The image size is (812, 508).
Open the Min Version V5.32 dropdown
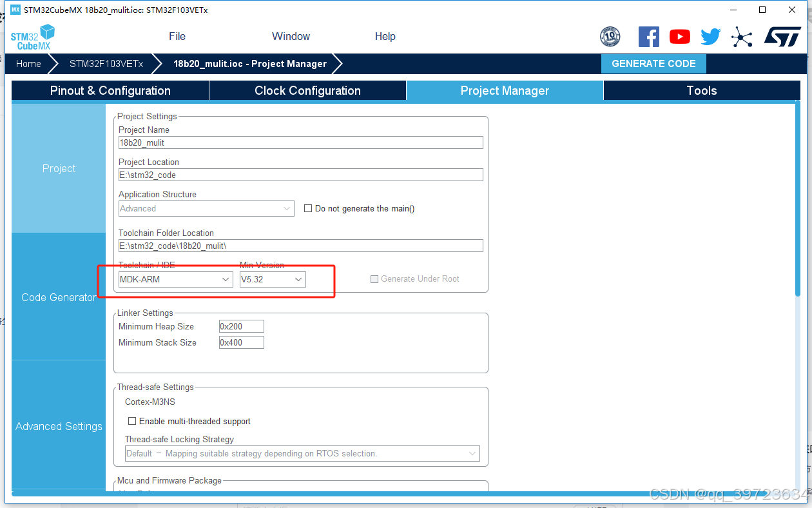point(272,279)
